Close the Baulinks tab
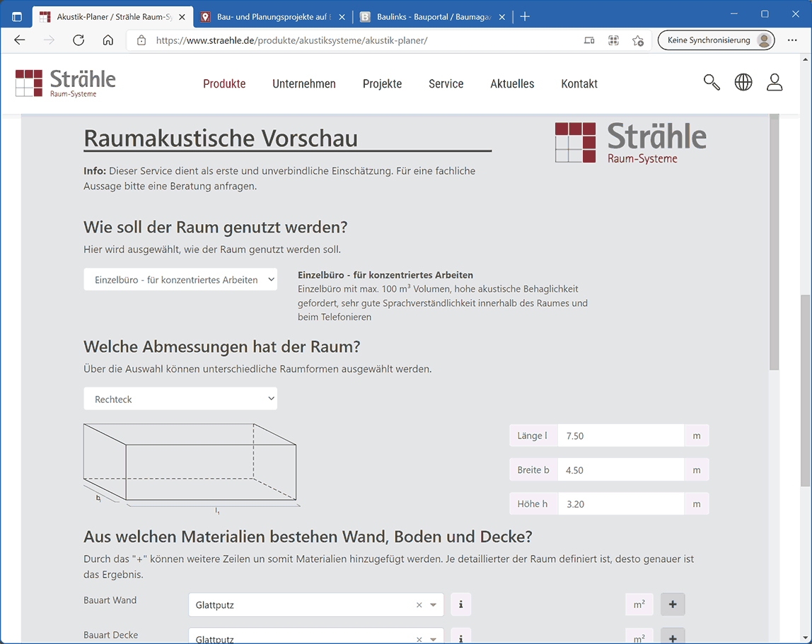 point(501,17)
